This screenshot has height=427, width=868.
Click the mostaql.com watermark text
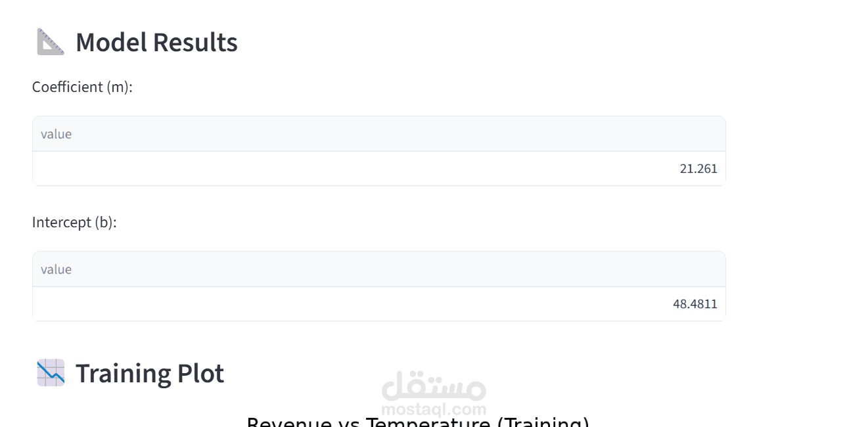(x=434, y=409)
